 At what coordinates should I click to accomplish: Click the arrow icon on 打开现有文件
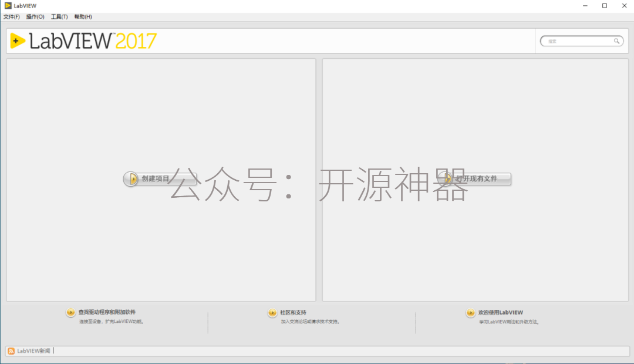click(446, 178)
